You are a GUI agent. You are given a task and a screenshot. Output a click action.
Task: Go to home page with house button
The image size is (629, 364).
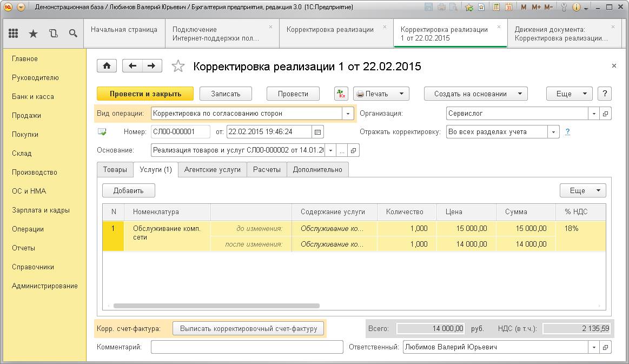point(107,66)
